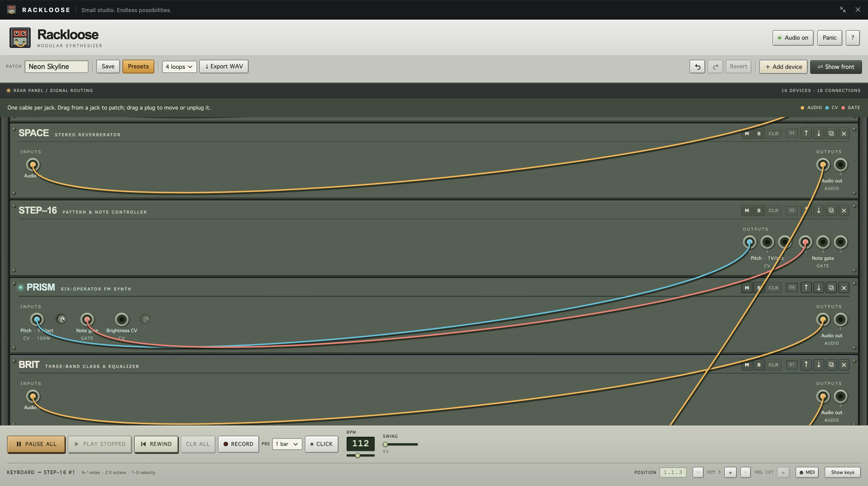Delete the STEP-16 controller
The height and width of the screenshot is (486, 868).
(x=844, y=211)
